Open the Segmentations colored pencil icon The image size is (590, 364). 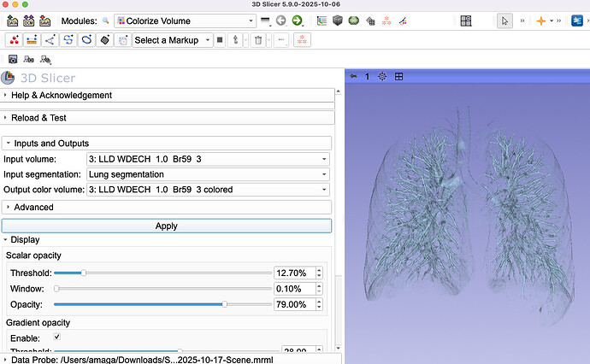[403, 21]
